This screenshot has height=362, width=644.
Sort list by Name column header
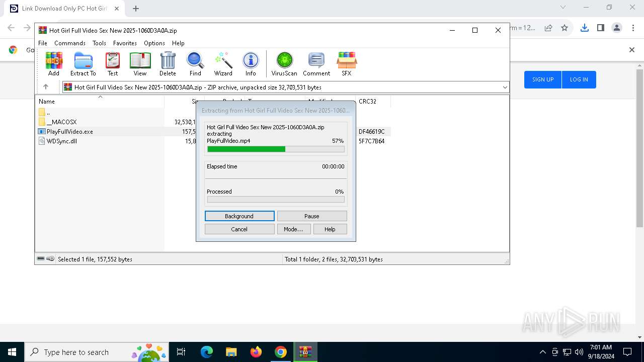click(100, 102)
